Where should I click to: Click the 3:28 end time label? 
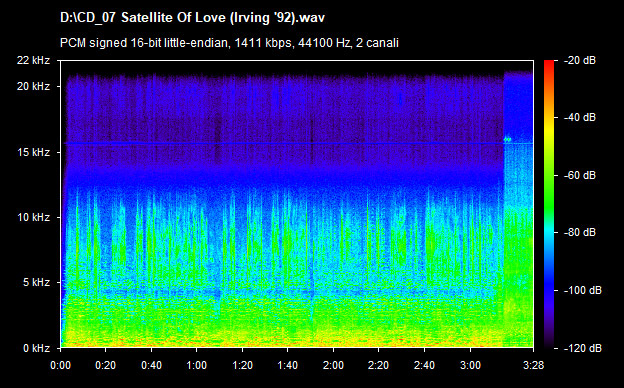pos(533,365)
